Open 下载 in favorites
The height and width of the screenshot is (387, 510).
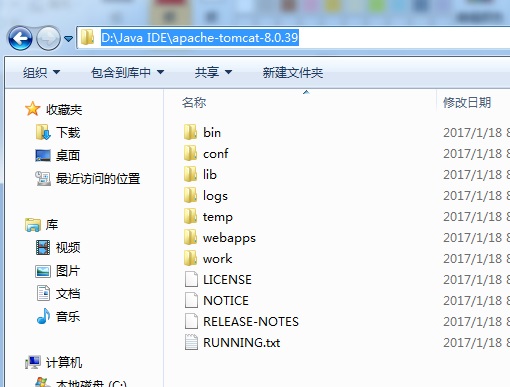[68, 132]
